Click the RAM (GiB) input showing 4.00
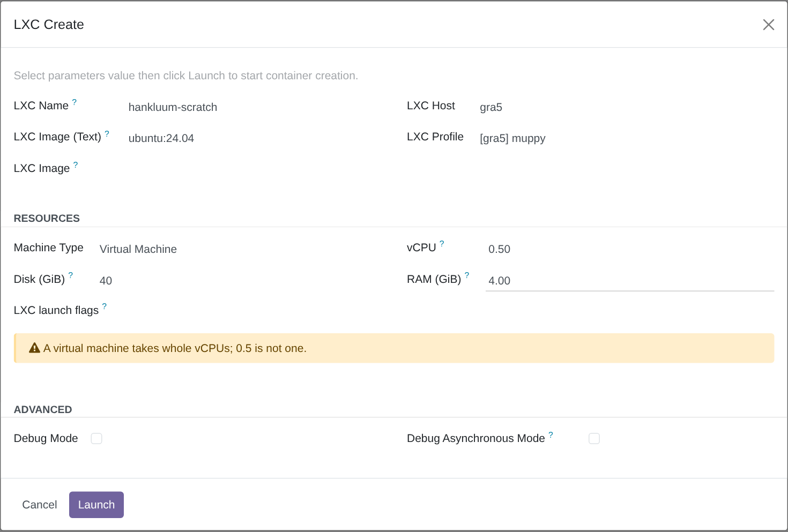 [x=630, y=281]
